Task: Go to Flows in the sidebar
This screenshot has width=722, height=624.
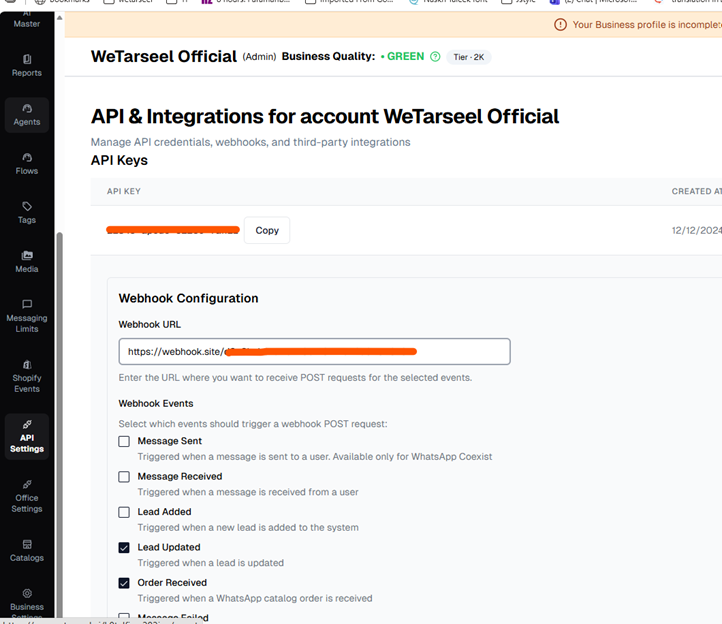Action: (27, 164)
